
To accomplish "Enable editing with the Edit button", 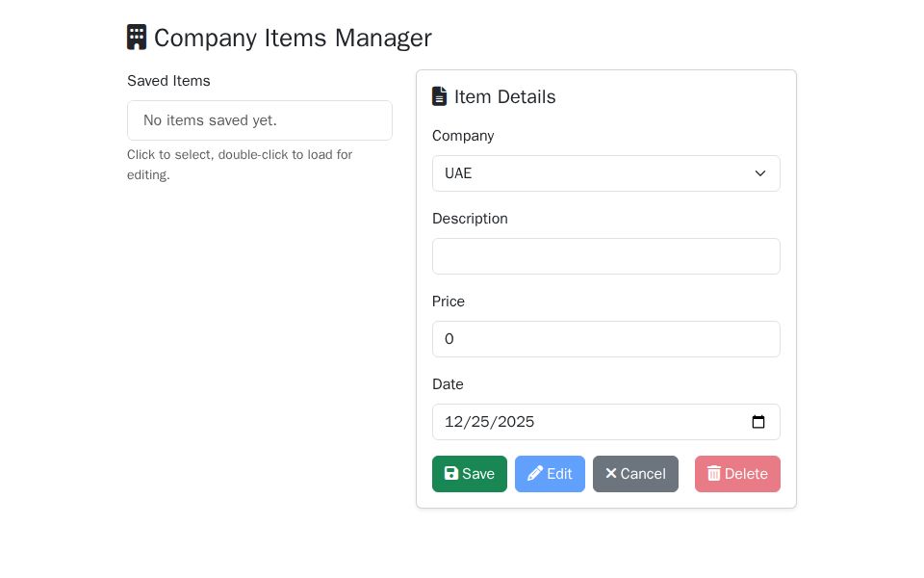I will (x=550, y=473).
